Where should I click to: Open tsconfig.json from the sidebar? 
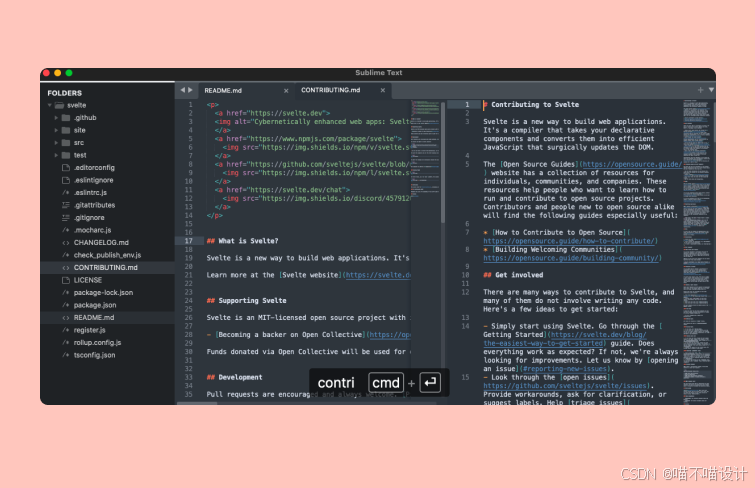(x=94, y=356)
